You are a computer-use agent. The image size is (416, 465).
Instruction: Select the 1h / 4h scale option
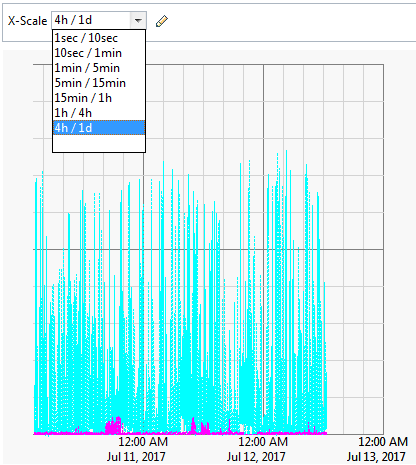click(99, 113)
